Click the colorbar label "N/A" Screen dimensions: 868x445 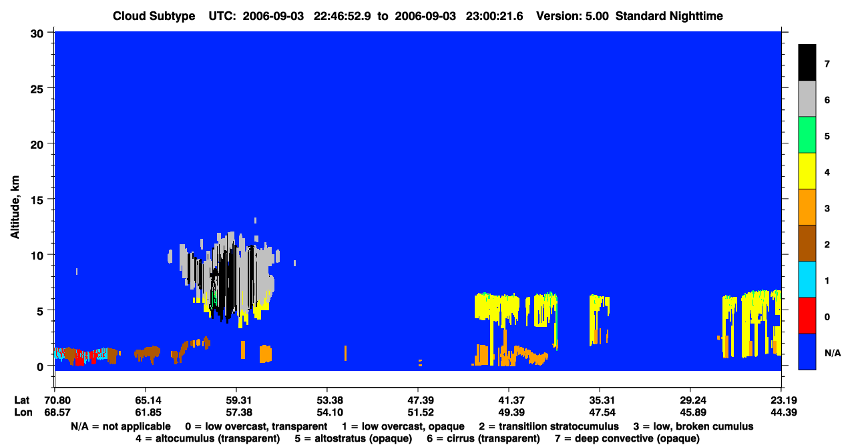pyautogui.click(x=832, y=352)
